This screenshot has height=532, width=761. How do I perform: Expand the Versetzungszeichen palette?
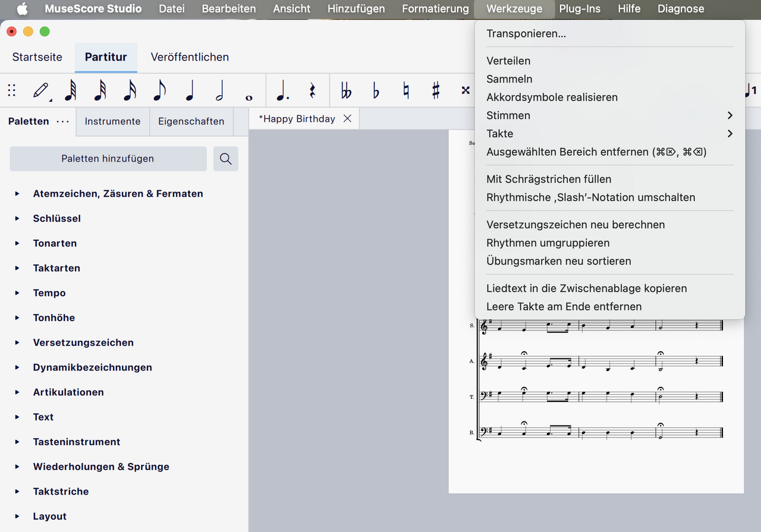coord(18,343)
